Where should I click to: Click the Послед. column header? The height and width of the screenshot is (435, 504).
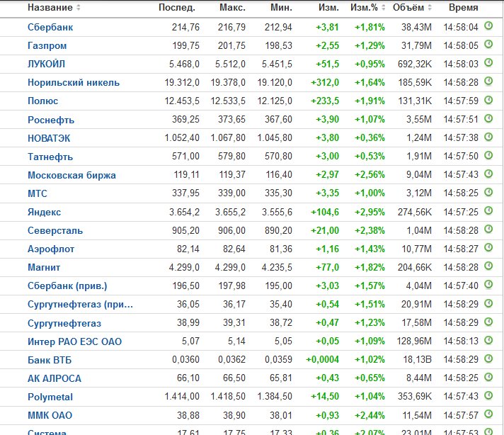(177, 7)
